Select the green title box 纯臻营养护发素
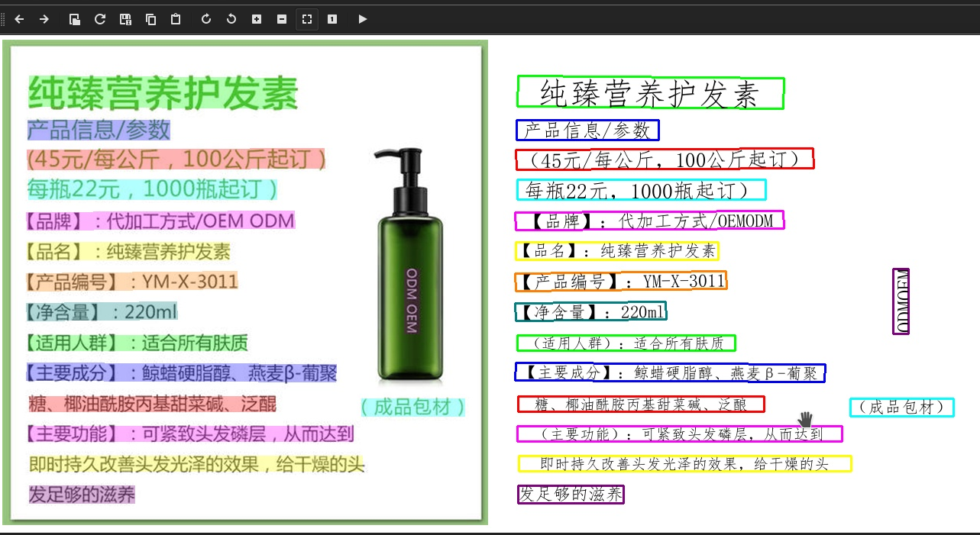 651,93
